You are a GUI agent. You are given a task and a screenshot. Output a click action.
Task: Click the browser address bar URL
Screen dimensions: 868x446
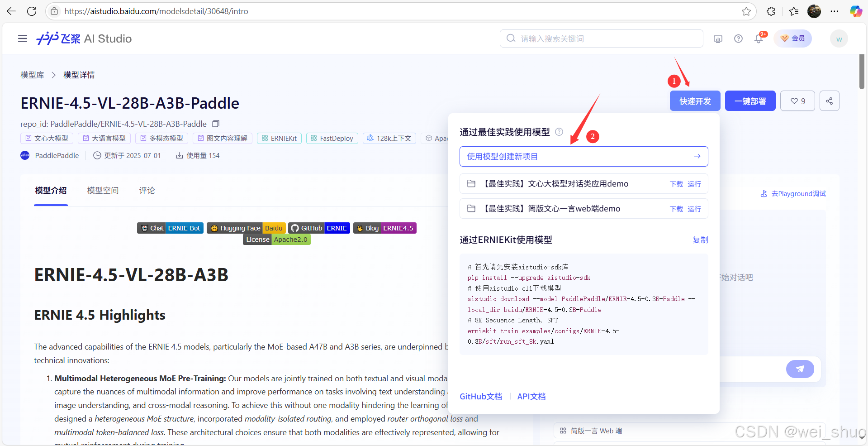[x=157, y=11]
